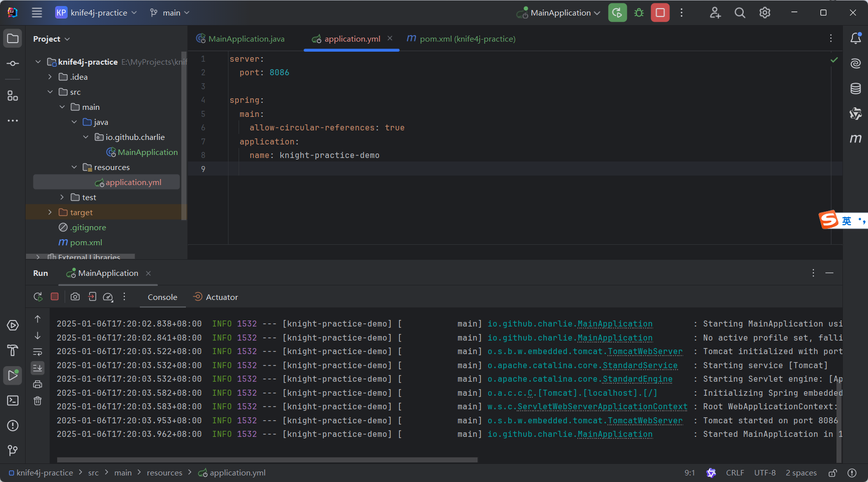Open the main branch dropdown
Viewport: 868px width, 482px height.
(x=170, y=13)
